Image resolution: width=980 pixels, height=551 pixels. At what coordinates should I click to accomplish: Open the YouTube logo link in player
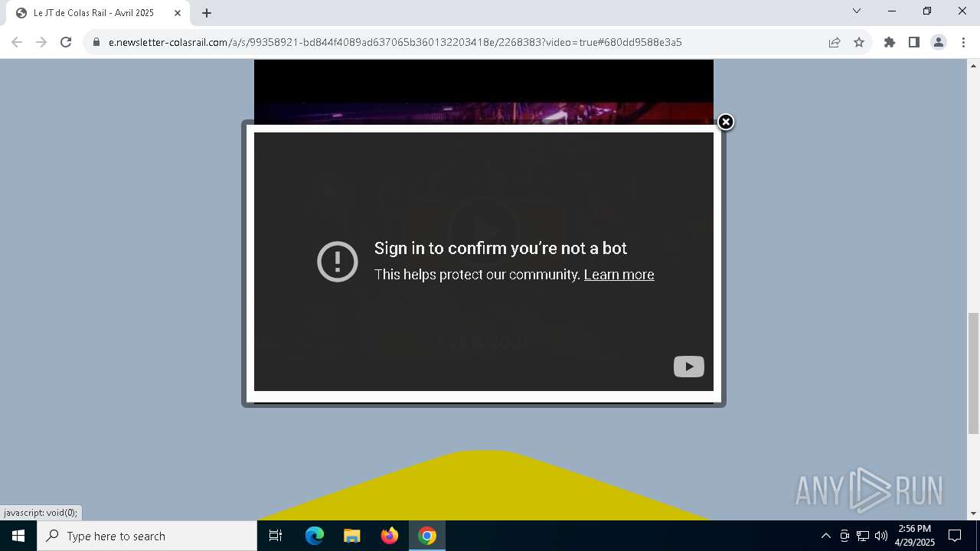pos(689,367)
